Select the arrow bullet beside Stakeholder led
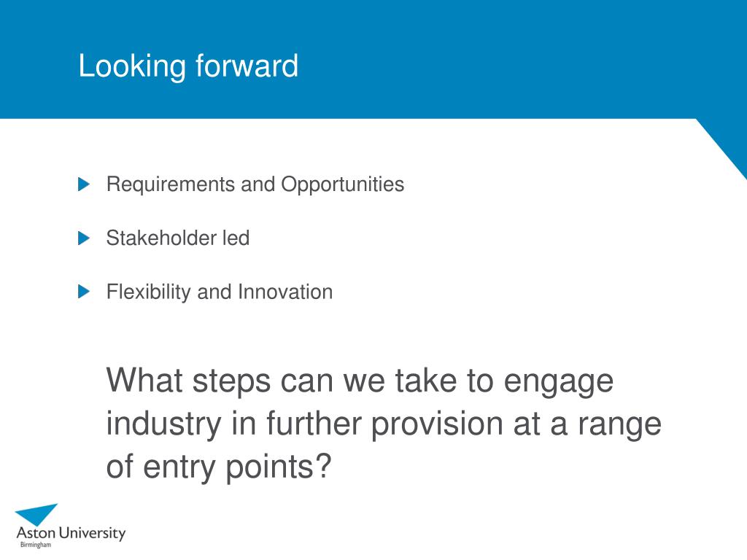The width and height of the screenshot is (747, 560). tap(84, 238)
